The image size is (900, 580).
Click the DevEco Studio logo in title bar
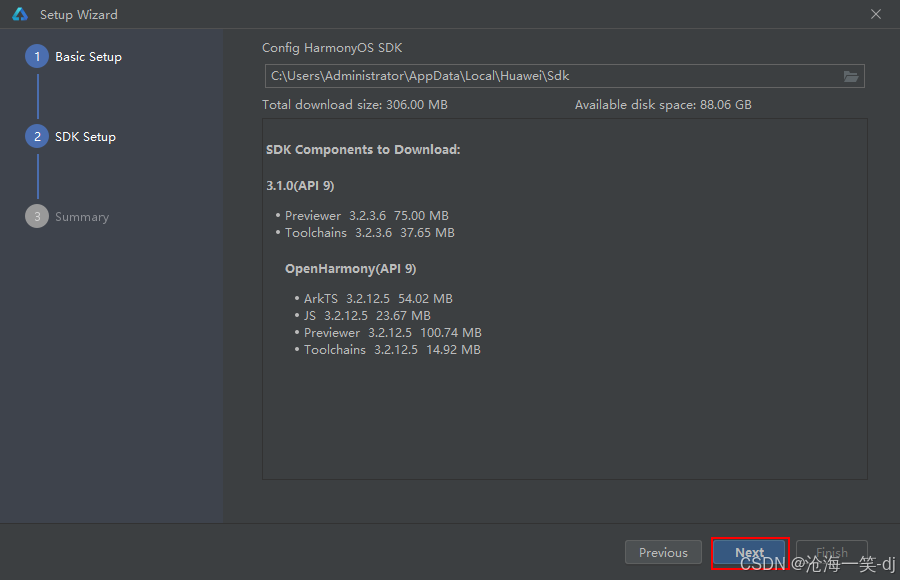20,14
